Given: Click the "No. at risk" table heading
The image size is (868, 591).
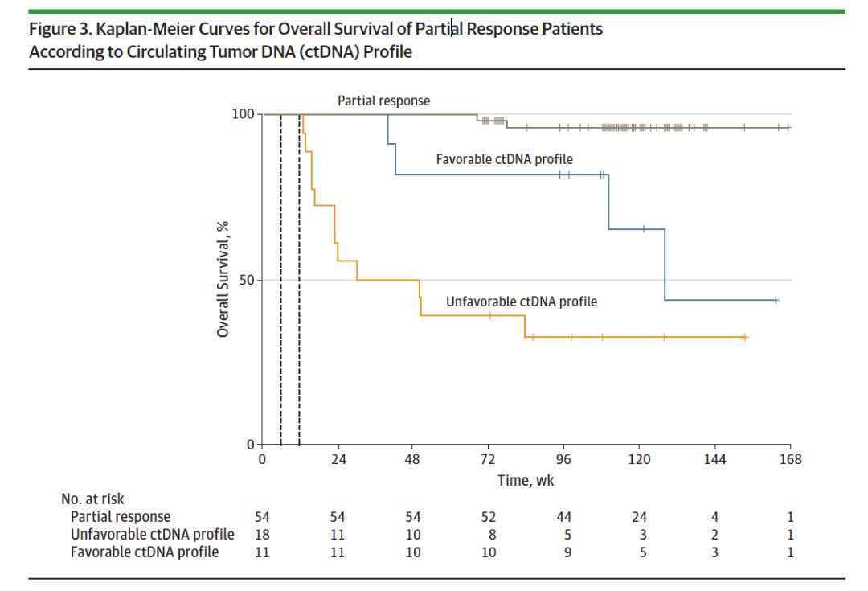Looking at the screenshot, I should click(x=92, y=499).
